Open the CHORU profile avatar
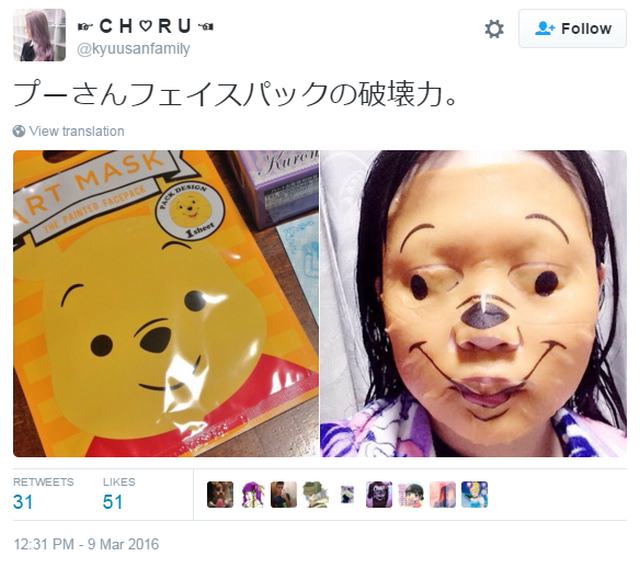640x568 pixels. 40,35
